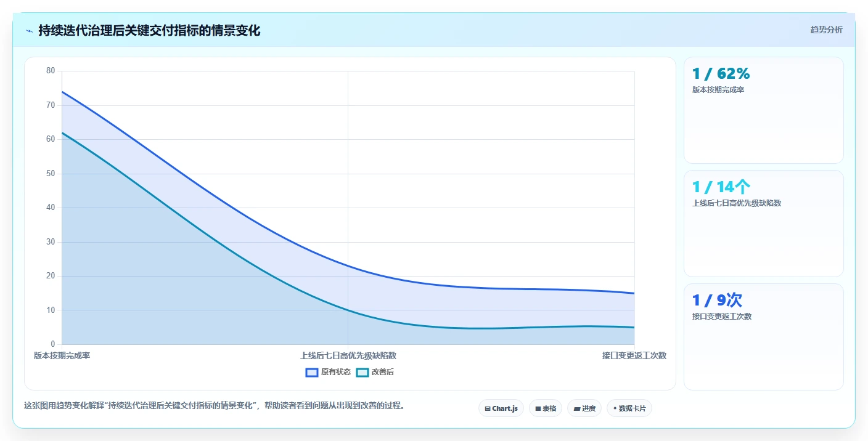Click 版本按期完成率 label in the card
868x441 pixels.
pos(718,90)
